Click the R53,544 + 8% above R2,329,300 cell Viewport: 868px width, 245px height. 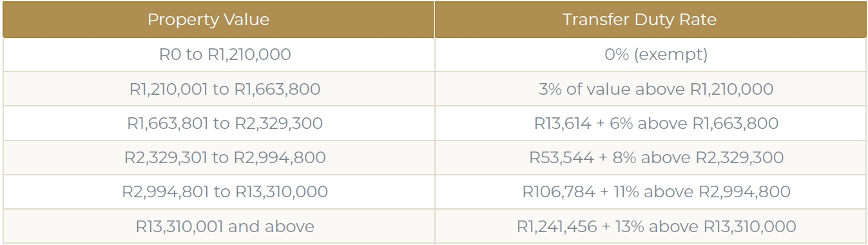650,157
